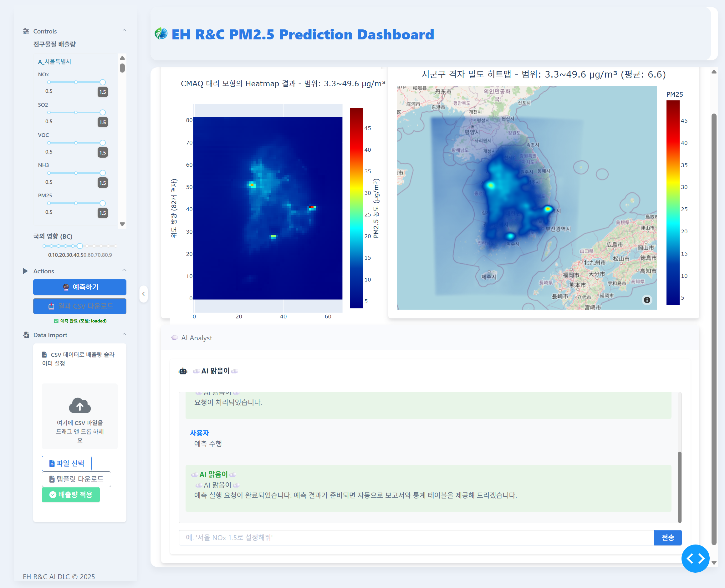The width and height of the screenshot is (725, 588).
Task: Click the 결과 CSV 다운로드 button
Action: click(79, 306)
